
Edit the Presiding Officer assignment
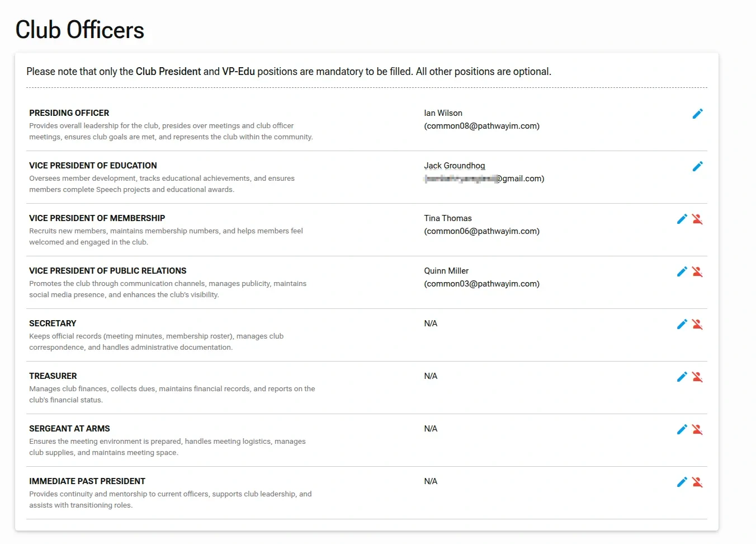(x=697, y=114)
